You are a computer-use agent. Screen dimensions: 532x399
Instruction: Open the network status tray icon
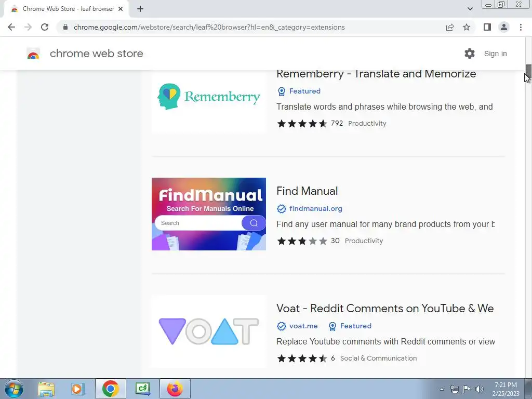454,389
